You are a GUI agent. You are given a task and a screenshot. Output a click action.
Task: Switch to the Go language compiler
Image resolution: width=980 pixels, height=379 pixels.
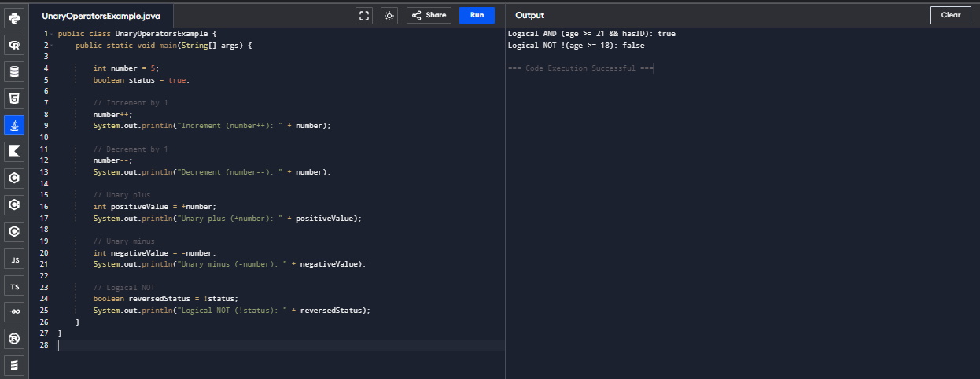14,312
